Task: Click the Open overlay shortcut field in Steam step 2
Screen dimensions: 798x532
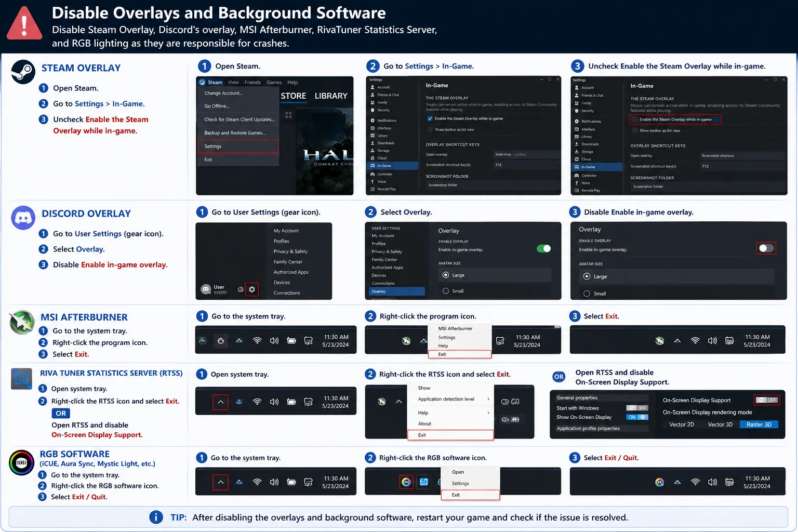Action: 526,154
